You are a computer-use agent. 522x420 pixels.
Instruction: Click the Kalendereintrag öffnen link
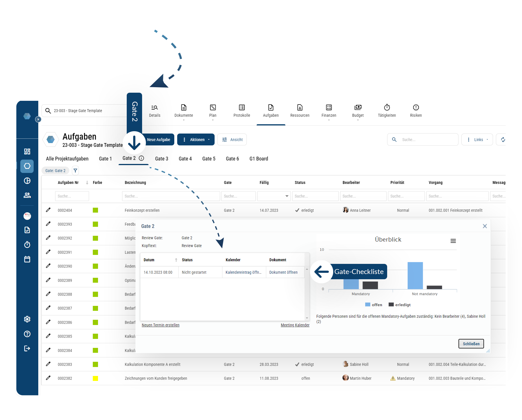click(x=243, y=272)
